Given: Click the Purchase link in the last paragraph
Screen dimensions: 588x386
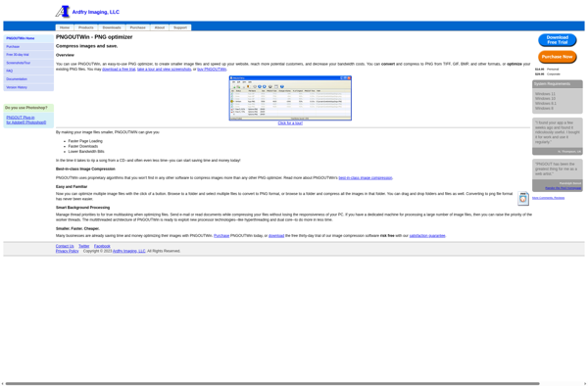Looking at the screenshot, I should (x=221, y=236).
